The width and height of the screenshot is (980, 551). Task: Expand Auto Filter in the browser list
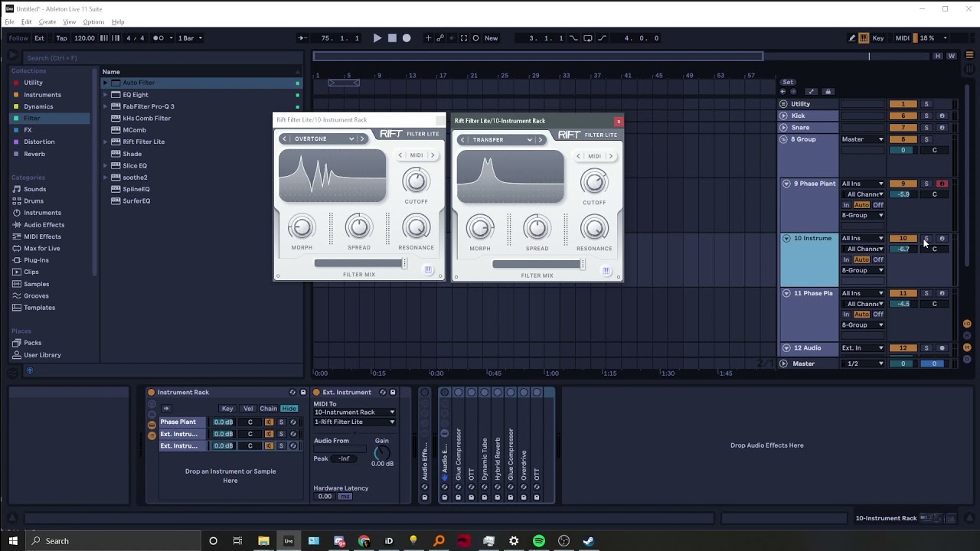[x=106, y=83]
